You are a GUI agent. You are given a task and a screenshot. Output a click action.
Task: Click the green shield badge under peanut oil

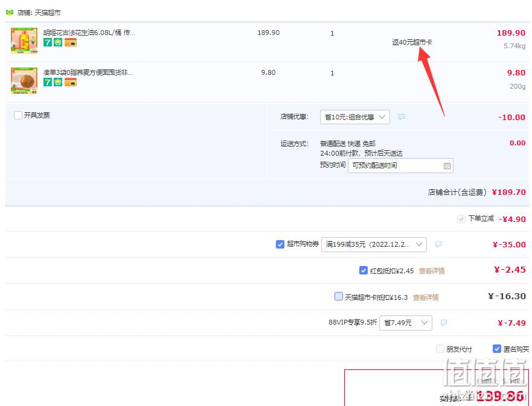click(x=58, y=42)
